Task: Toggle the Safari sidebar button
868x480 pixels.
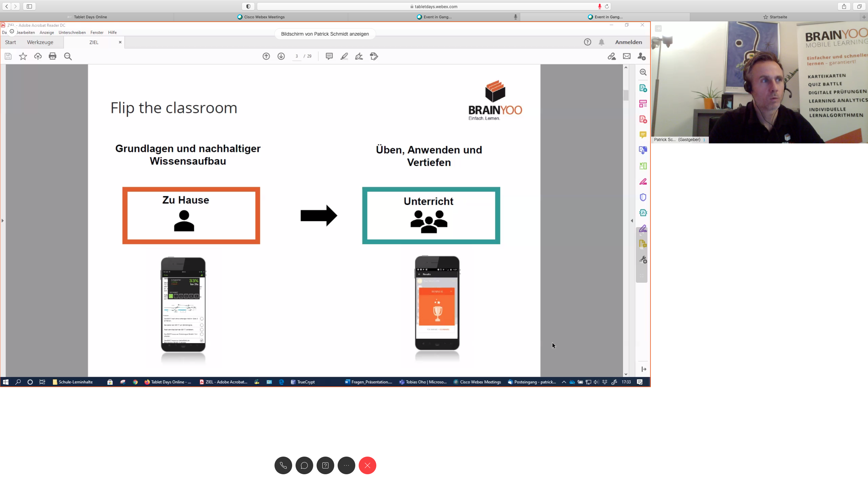Action: tap(29, 6)
